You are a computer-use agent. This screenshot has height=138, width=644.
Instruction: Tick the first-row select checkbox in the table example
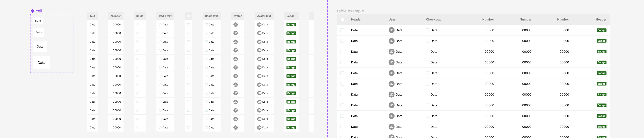pos(342,30)
